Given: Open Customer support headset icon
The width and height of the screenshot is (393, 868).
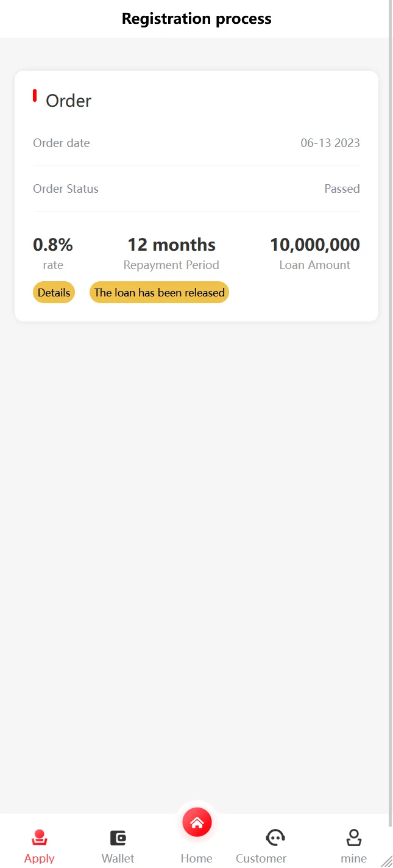Looking at the screenshot, I should click(x=275, y=838).
